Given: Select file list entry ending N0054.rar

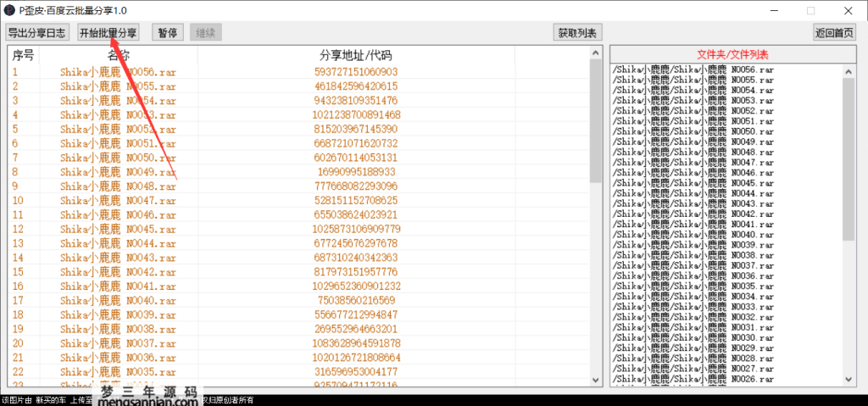Looking at the screenshot, I should [693, 91].
